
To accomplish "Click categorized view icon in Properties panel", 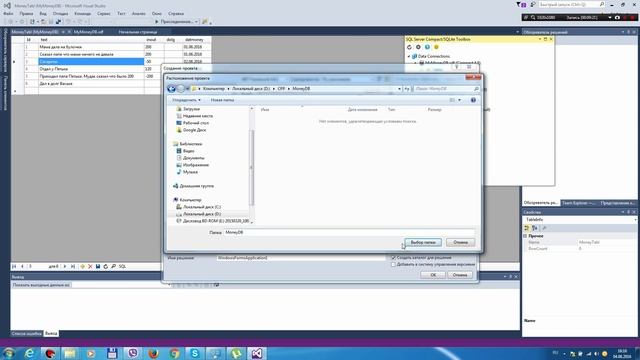I will [527, 228].
